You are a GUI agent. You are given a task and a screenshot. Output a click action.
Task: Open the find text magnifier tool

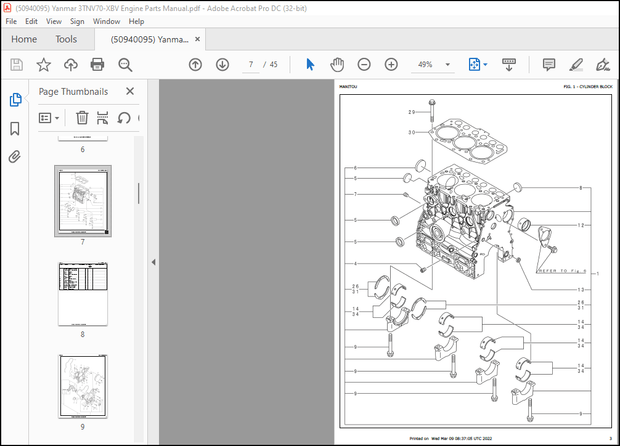coord(125,64)
